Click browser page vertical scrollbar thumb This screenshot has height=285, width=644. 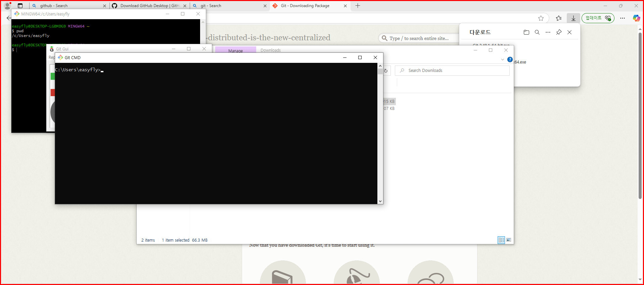[x=640, y=116]
